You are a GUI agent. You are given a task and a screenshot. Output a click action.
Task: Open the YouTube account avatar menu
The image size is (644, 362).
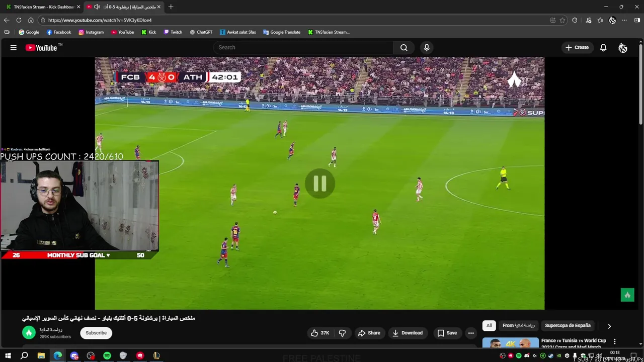point(623,48)
